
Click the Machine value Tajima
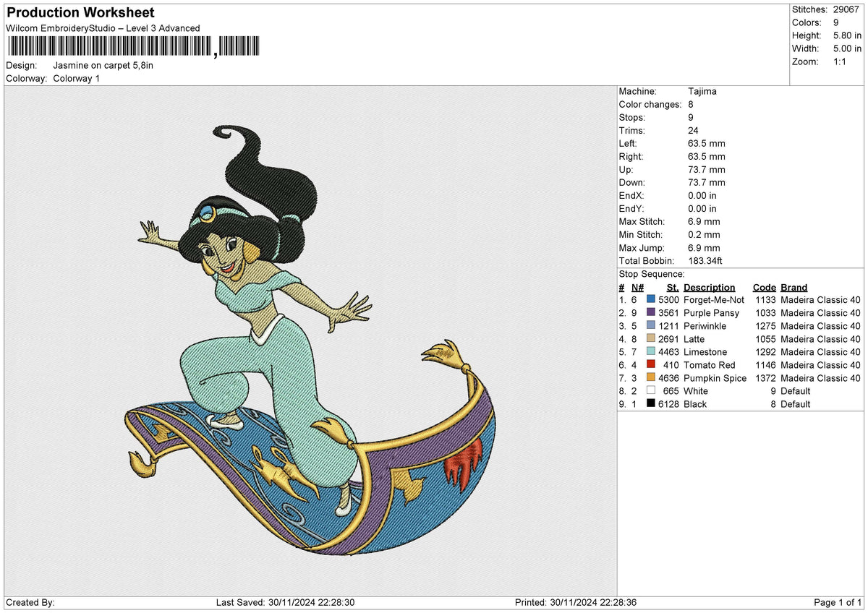[x=702, y=92]
